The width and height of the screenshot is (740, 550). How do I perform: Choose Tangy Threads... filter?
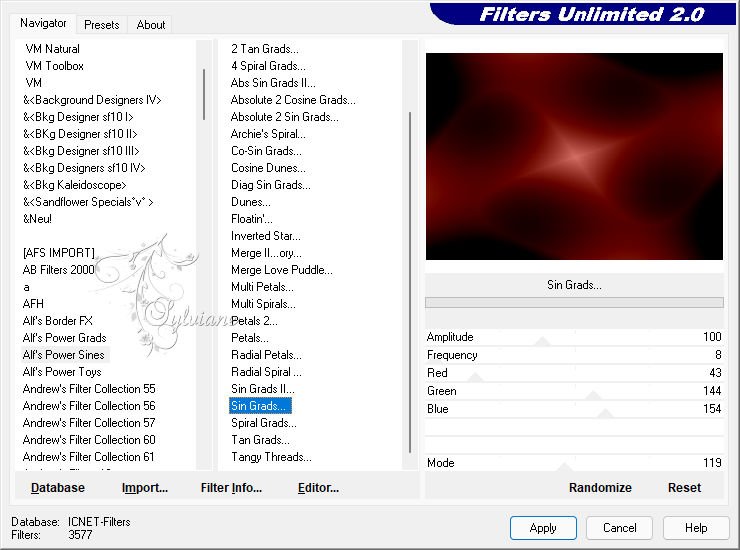271,457
